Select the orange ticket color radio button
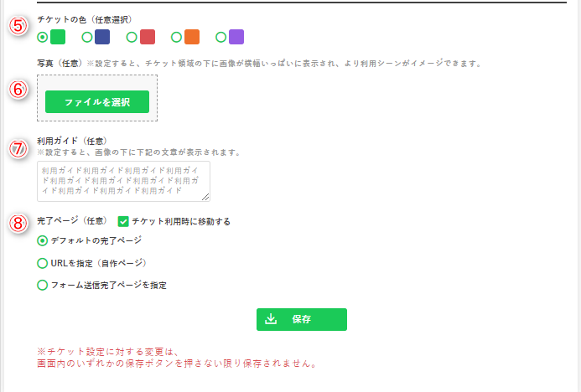This screenshot has height=392, width=581. 176,37
